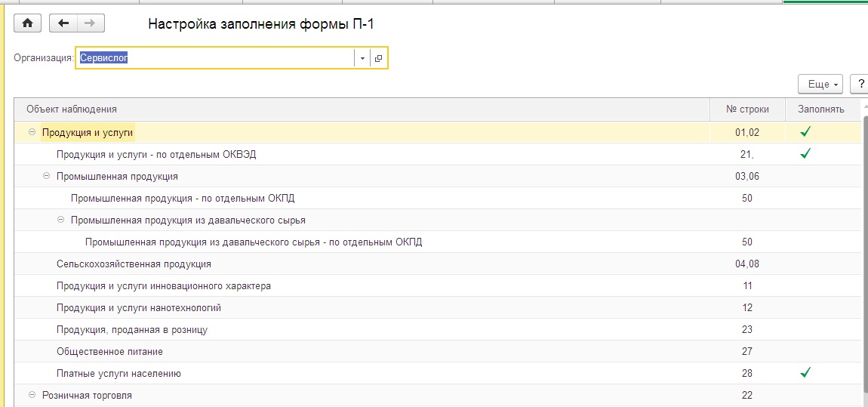This screenshot has height=407, width=868.
Task: Collapse the Розничная торговля group
Action: point(32,396)
